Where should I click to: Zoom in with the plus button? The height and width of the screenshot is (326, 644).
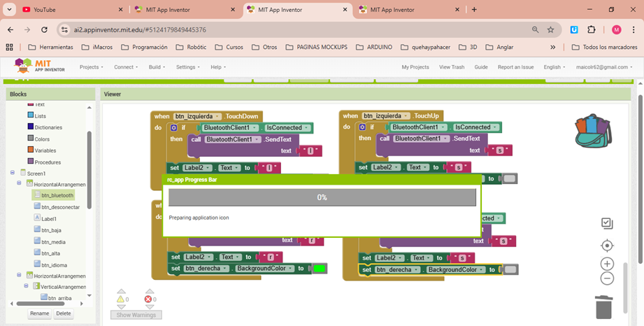tap(607, 264)
